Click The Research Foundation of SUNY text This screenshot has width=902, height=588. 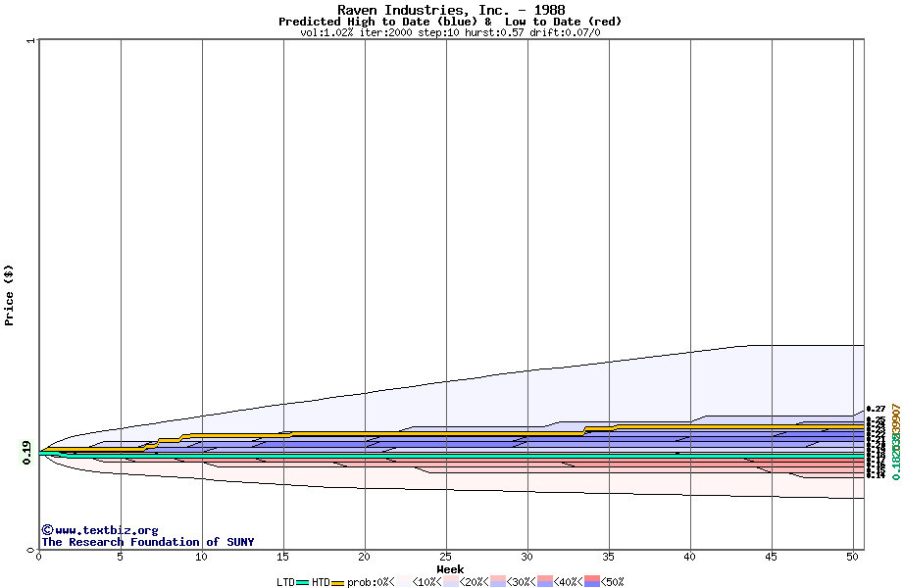147,542
